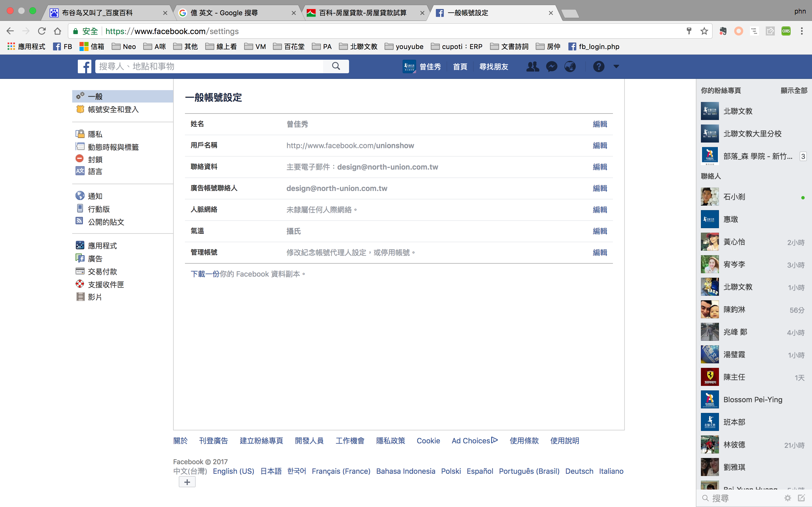Open the notifications globe icon
The image size is (812, 507).
pyautogui.click(x=570, y=66)
